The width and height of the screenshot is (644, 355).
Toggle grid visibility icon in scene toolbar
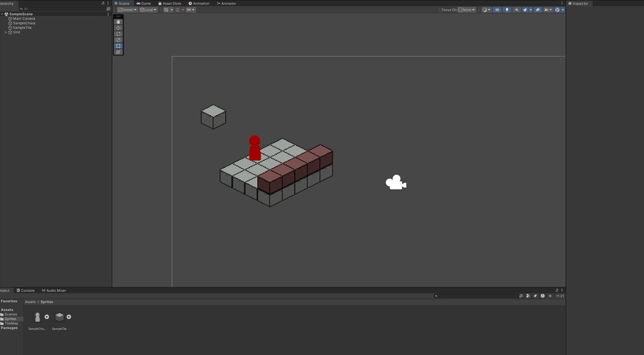(x=167, y=10)
